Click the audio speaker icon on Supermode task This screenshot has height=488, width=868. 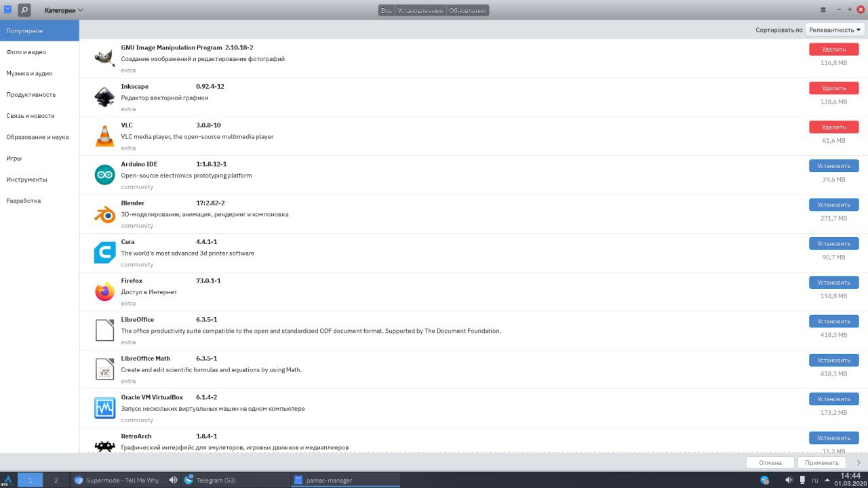click(173, 480)
